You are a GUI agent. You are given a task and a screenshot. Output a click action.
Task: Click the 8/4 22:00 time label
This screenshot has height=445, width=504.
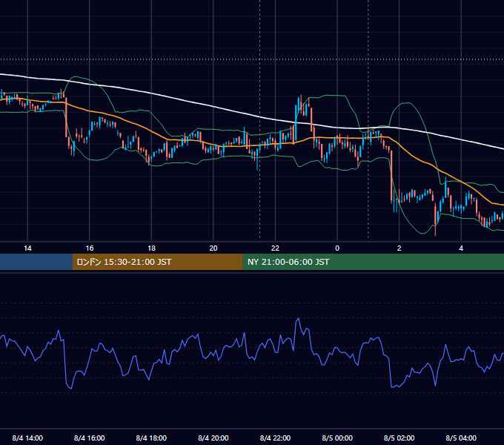275,438
